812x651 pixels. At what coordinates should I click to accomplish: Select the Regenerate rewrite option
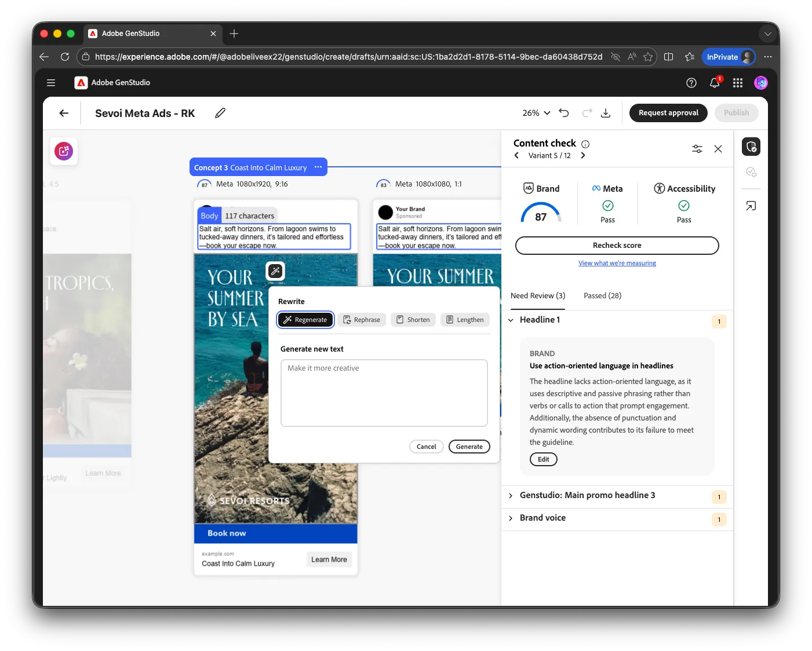pyautogui.click(x=305, y=320)
